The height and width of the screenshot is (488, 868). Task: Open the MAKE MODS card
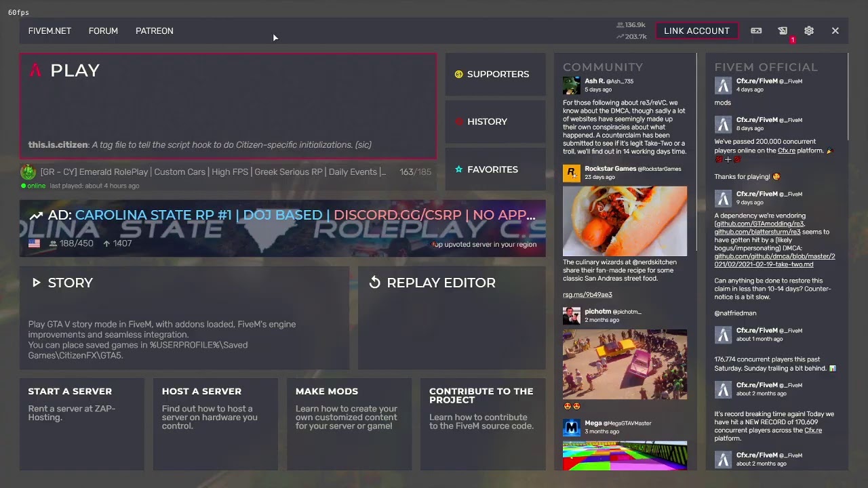(x=349, y=424)
